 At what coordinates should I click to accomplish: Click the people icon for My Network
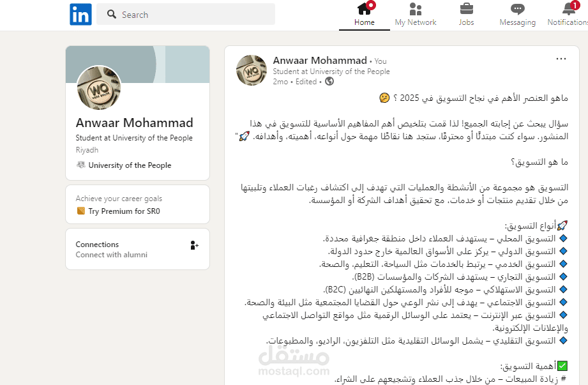[x=416, y=9]
